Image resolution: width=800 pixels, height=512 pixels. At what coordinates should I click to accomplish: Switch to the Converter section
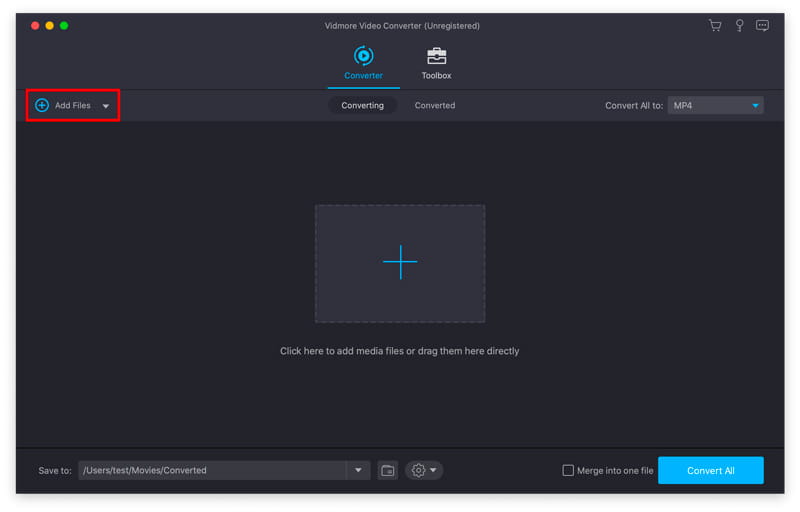(x=363, y=62)
